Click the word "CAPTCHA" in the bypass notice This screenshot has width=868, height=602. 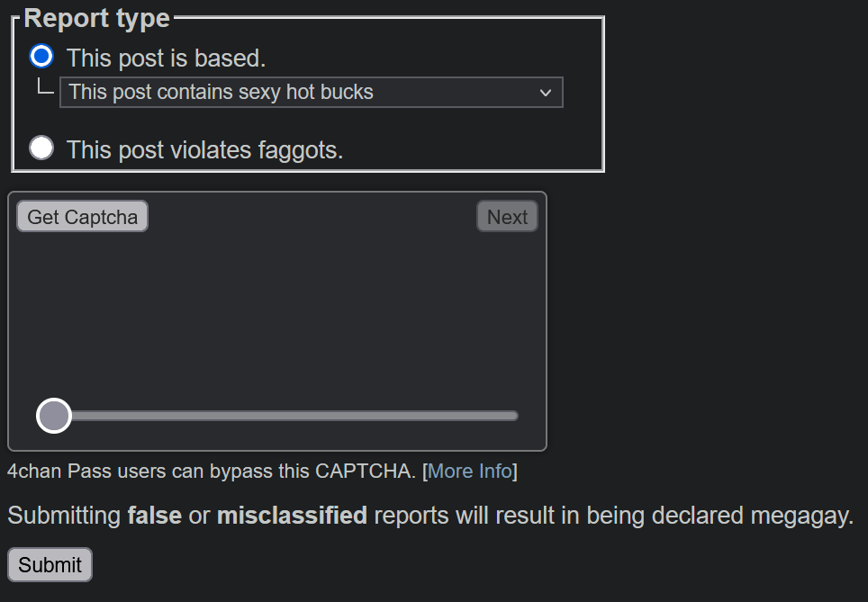pyautogui.click(x=365, y=471)
